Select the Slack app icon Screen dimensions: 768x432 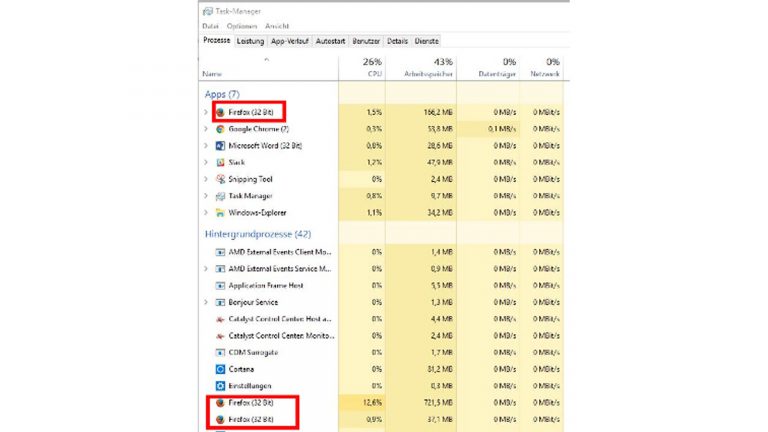click(220, 162)
